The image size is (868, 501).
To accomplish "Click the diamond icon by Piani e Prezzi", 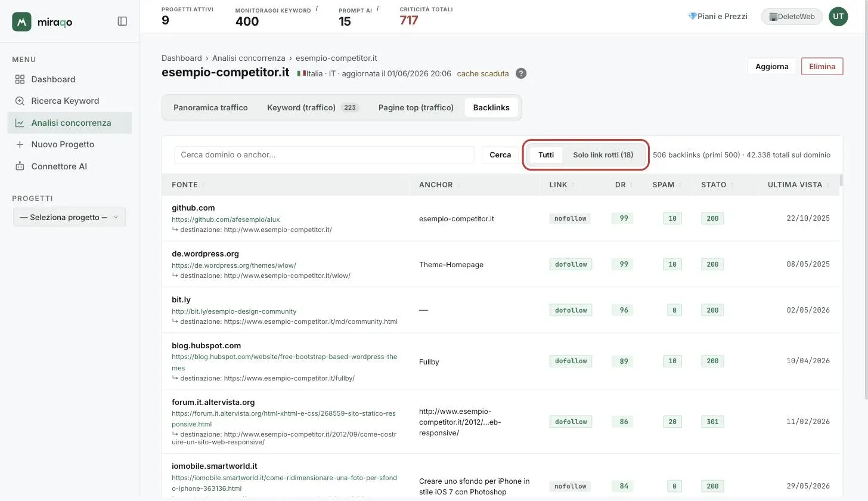I will (692, 16).
